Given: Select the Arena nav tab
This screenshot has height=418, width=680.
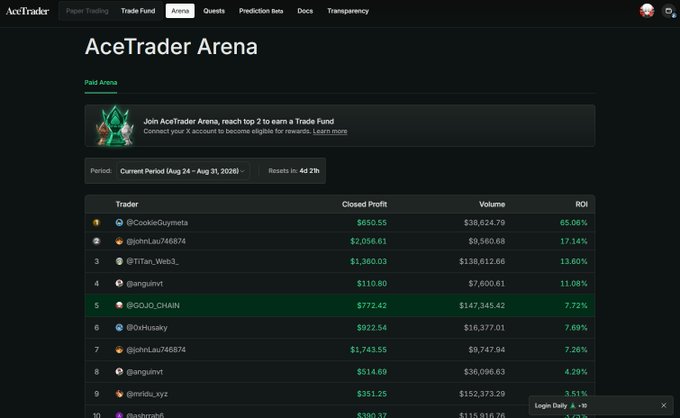Looking at the screenshot, I should (180, 11).
